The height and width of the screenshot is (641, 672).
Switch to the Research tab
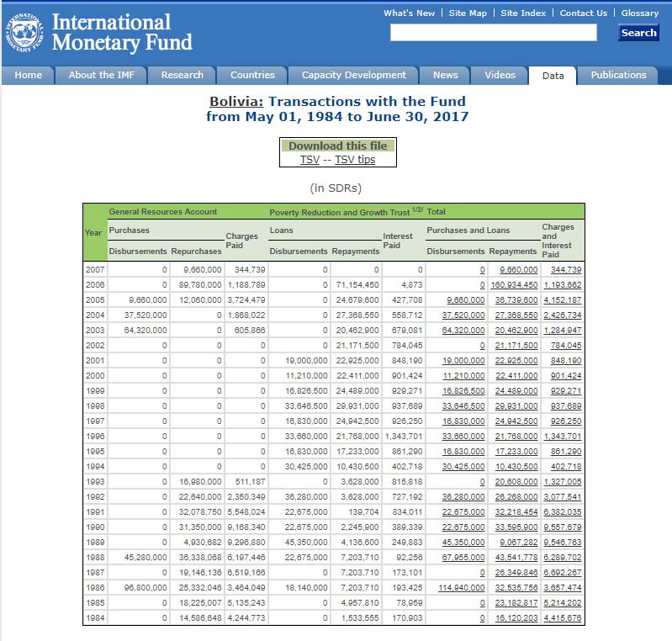pyautogui.click(x=183, y=75)
